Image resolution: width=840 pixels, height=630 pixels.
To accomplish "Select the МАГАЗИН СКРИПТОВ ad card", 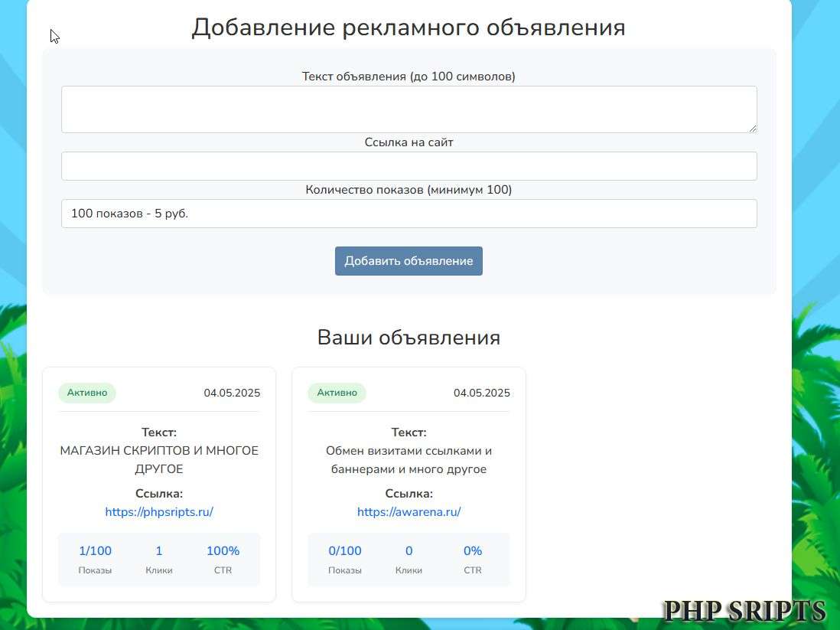I will pyautogui.click(x=158, y=482).
